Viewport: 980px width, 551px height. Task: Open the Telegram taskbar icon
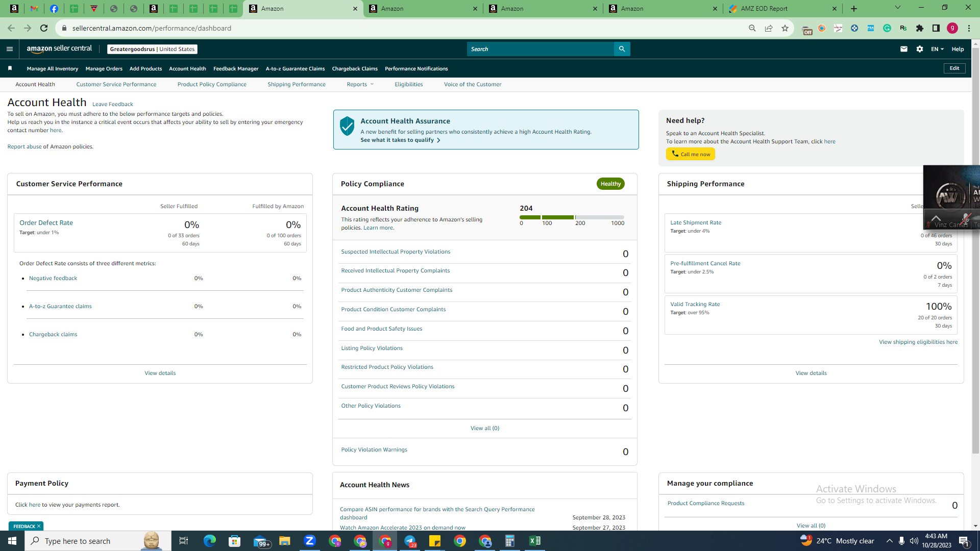pyautogui.click(x=410, y=541)
